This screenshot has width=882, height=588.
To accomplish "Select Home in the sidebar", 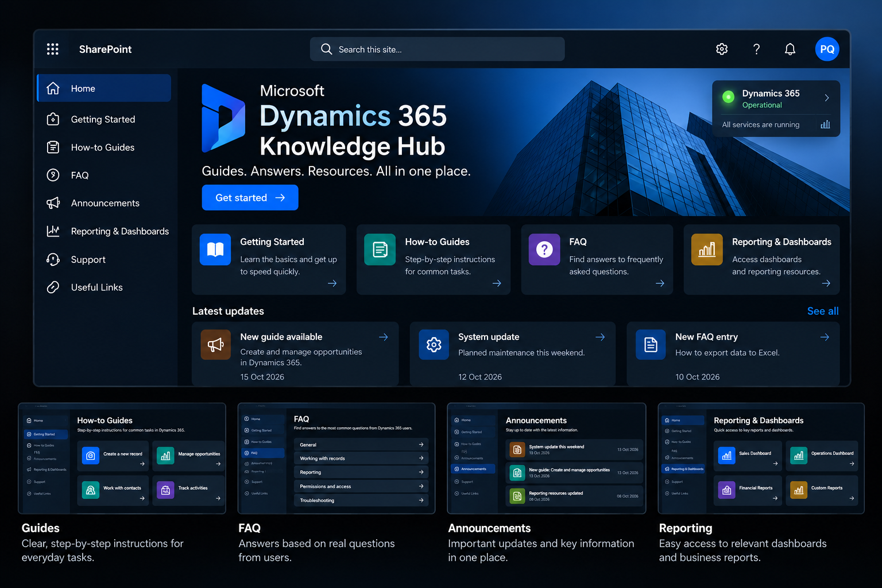I will click(104, 88).
